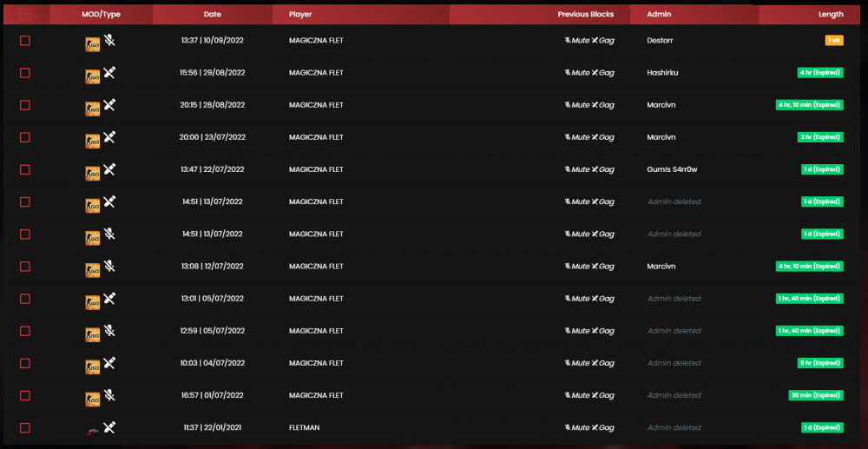The width and height of the screenshot is (868, 449).
Task: Click the mute icon in the 12/07/2022 row
Action: coord(109,267)
